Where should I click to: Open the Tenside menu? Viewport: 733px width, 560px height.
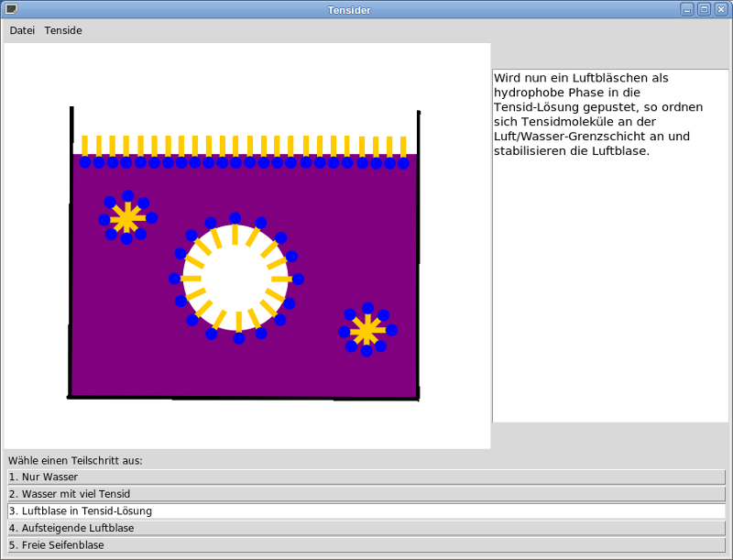(x=63, y=30)
